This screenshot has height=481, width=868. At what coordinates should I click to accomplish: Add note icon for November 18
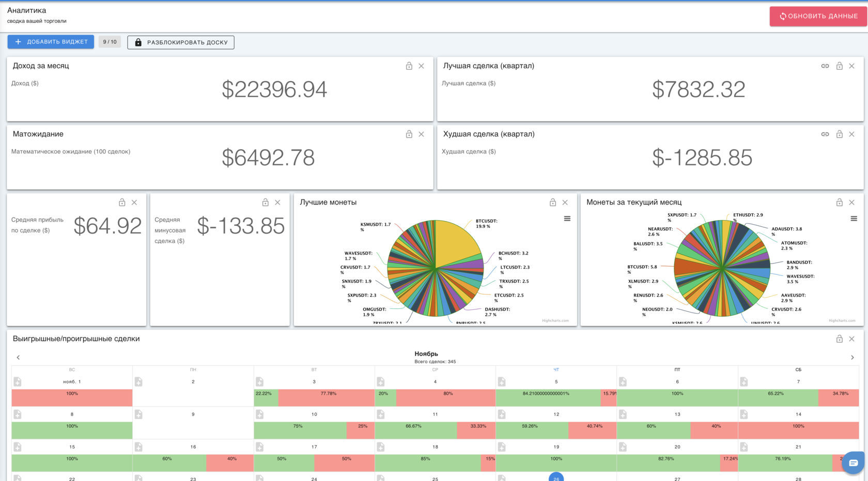point(381,447)
